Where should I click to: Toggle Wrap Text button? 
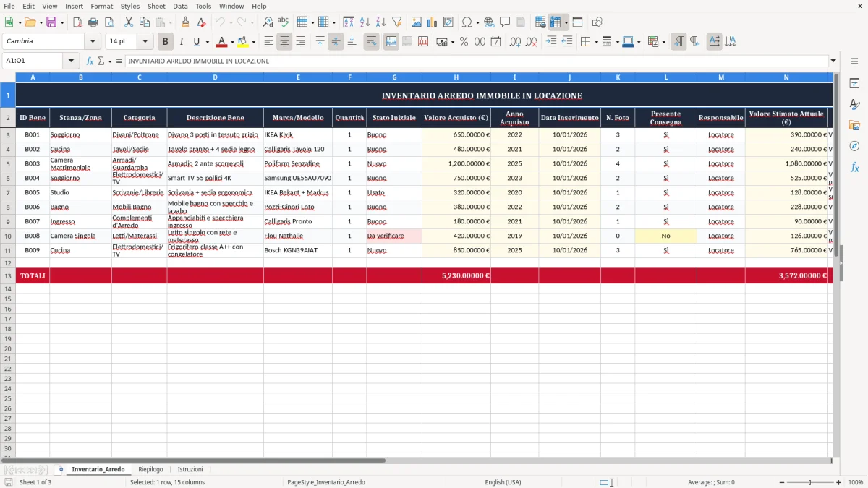(372, 41)
